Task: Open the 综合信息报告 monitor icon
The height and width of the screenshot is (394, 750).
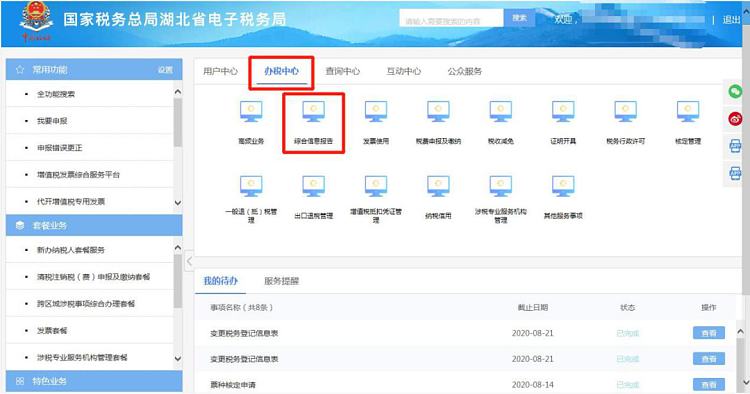Action: pos(313,112)
